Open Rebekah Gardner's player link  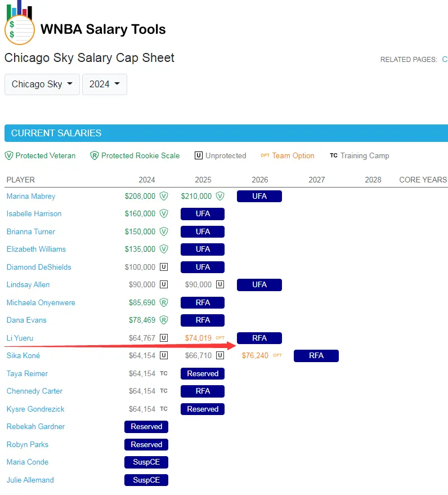pyautogui.click(x=35, y=426)
